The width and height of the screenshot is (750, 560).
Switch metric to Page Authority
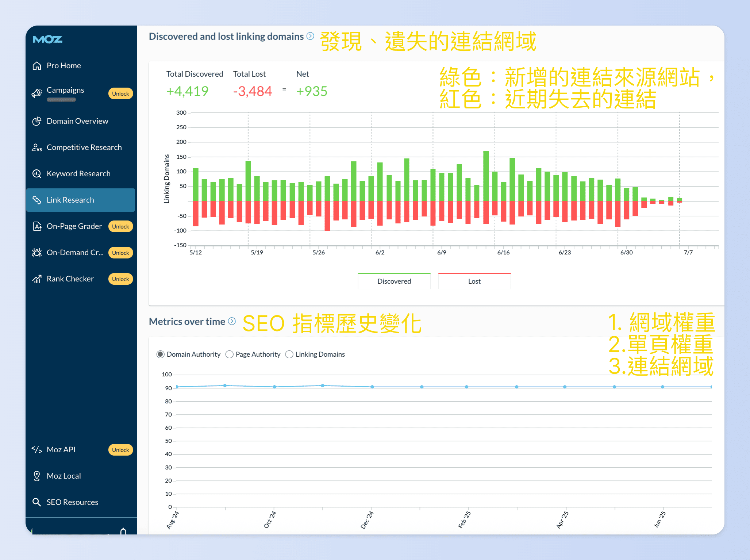point(230,354)
